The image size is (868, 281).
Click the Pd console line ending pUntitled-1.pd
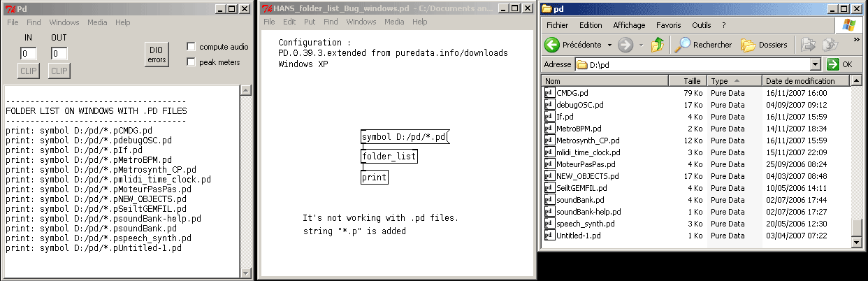coord(94,247)
